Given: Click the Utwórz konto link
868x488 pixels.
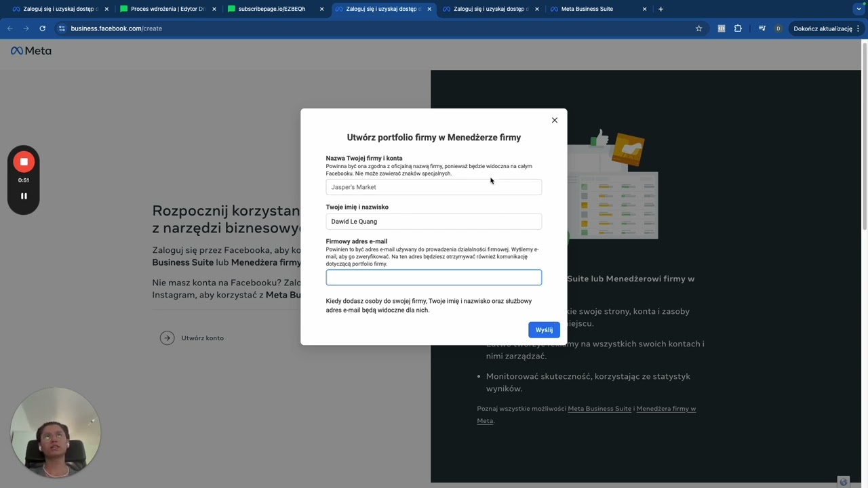Looking at the screenshot, I should (202, 338).
